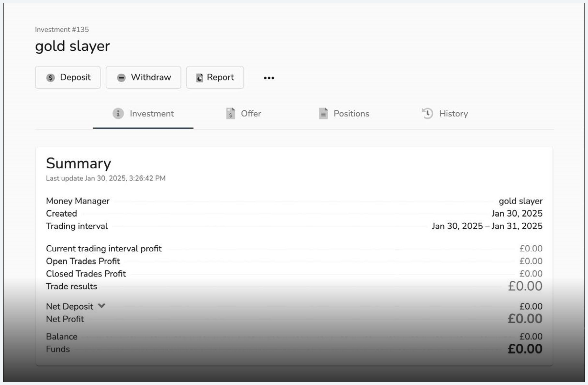Click the Withdraw button
The image size is (588, 385).
point(143,77)
